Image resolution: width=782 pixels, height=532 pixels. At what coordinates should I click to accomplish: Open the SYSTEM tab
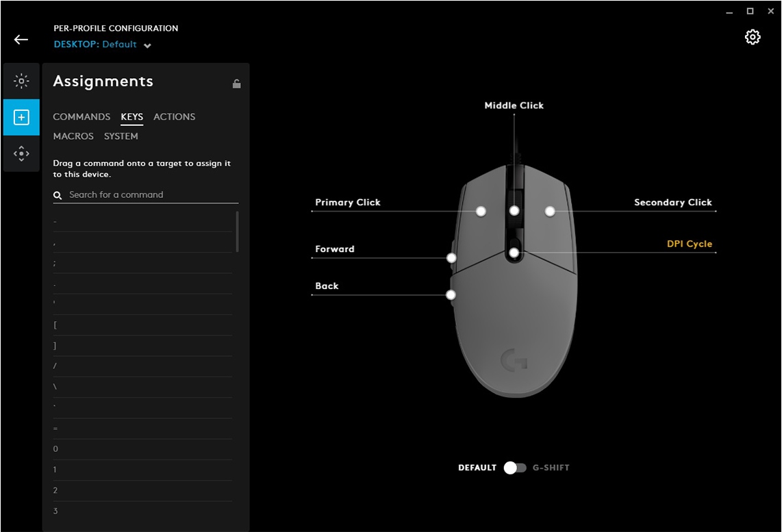[x=121, y=136]
